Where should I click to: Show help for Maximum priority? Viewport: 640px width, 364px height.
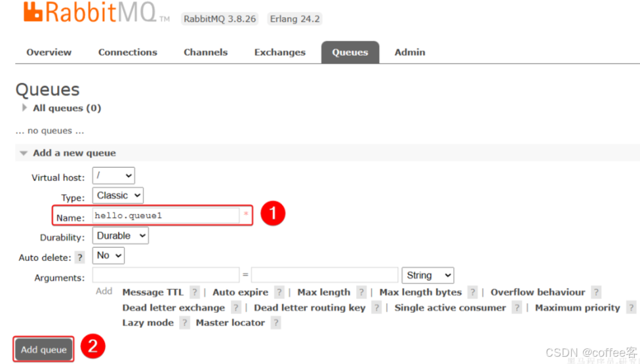tap(631, 308)
